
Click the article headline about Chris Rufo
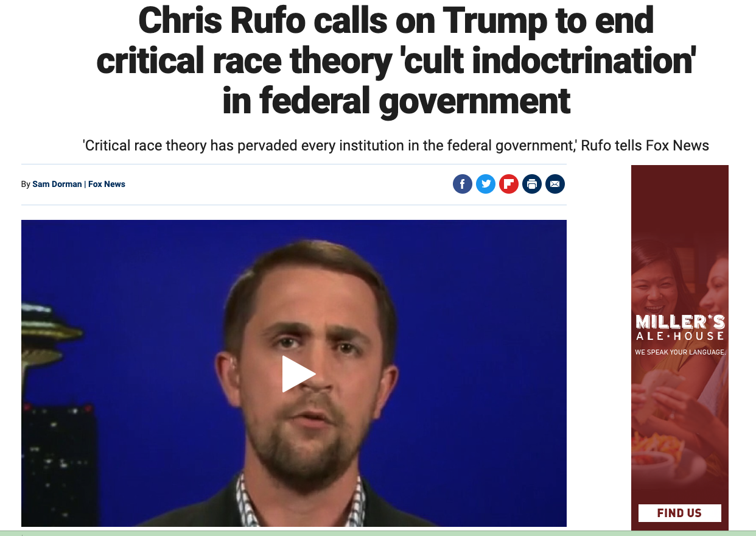click(396, 61)
